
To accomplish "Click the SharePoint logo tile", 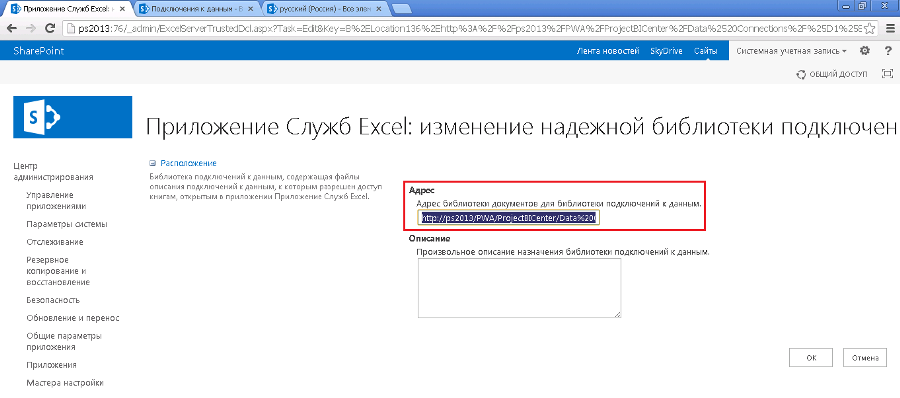I will point(72,117).
